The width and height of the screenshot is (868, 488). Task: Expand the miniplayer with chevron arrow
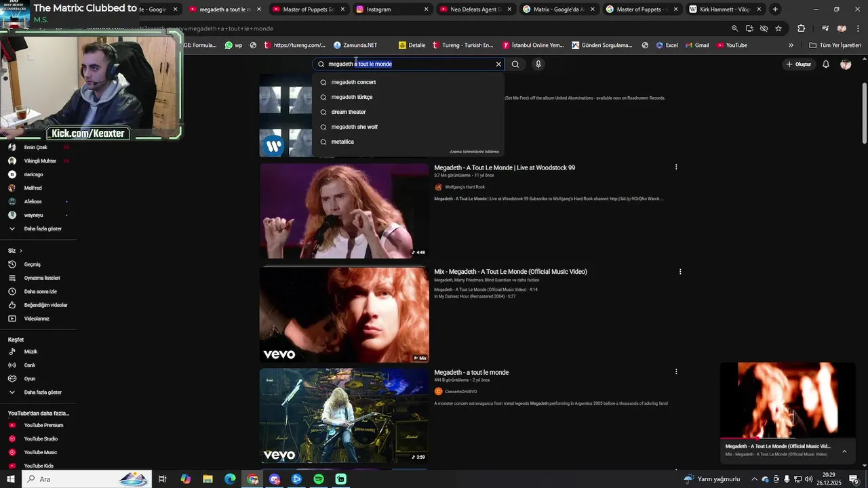844,451
